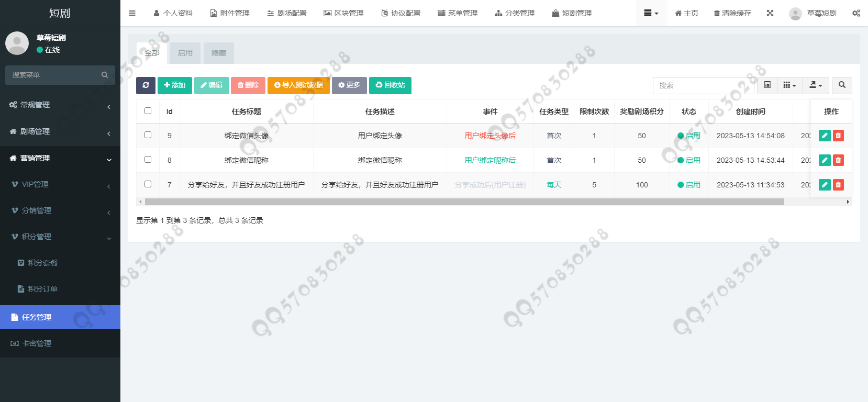Open 主页 home link
This screenshot has height=402, width=868.
click(x=686, y=13)
